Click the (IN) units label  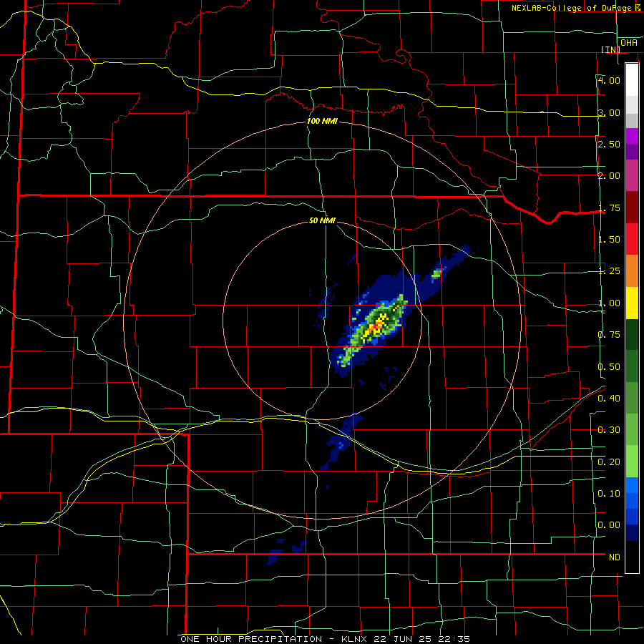(x=610, y=49)
